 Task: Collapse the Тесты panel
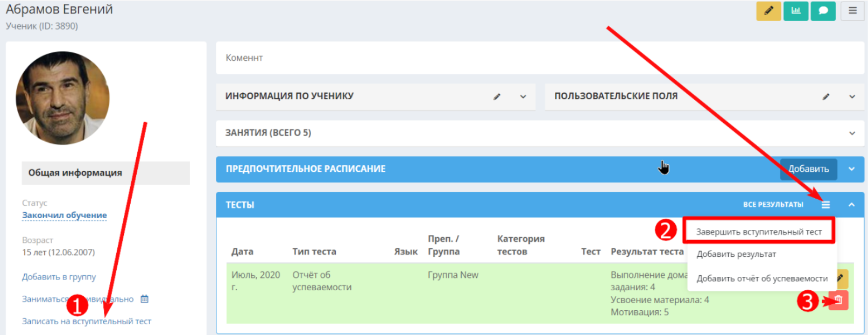(851, 205)
